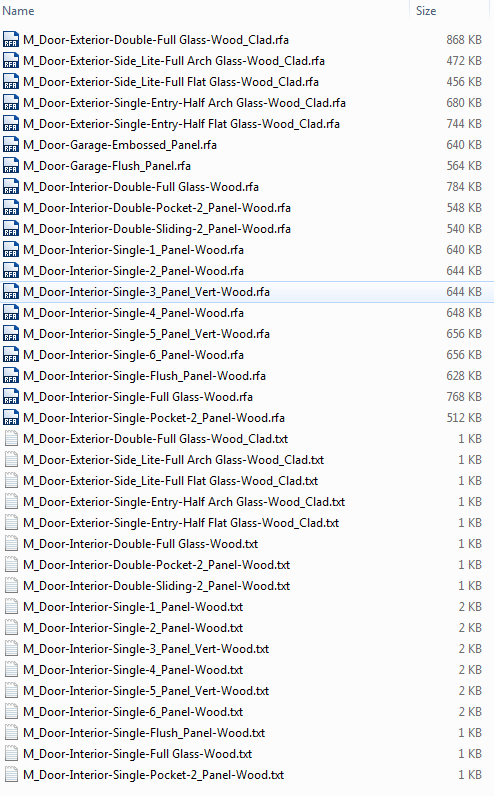Click RFA icon of M_Door-Exterior-Single-Entry-Half Flat Glass-Wood_Clad.rfa
Image resolution: width=494 pixels, height=796 pixels.
[11, 124]
